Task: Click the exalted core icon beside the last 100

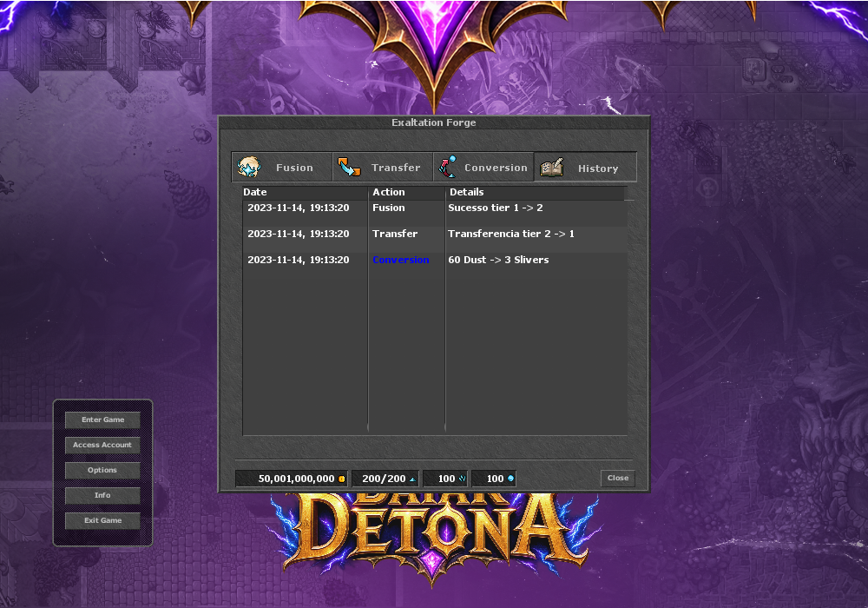Action: pos(510,479)
